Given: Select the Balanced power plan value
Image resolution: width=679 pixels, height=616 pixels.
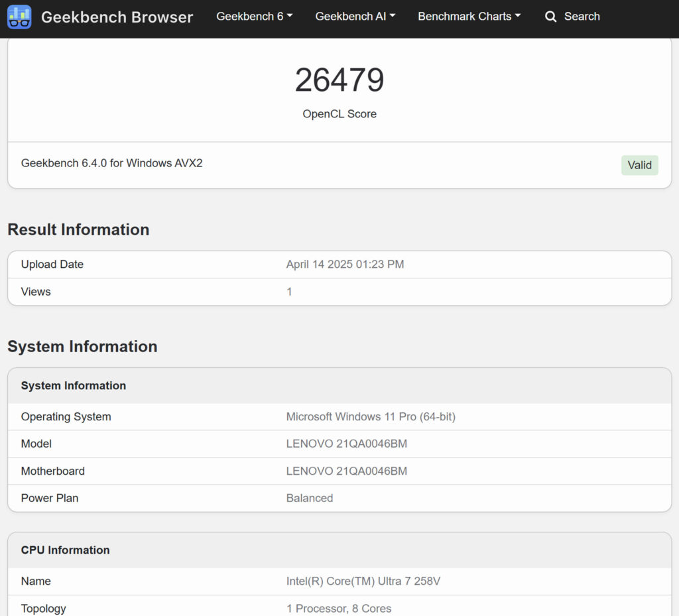Looking at the screenshot, I should 310,498.
